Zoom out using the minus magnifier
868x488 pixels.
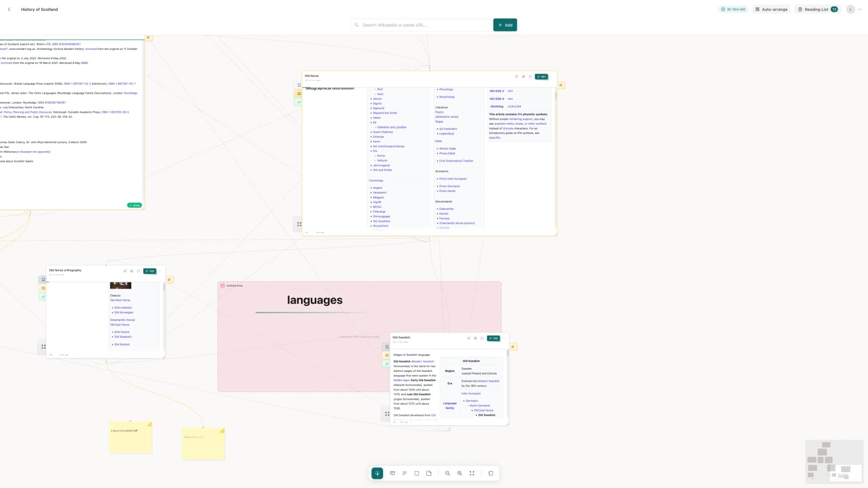(x=448, y=473)
